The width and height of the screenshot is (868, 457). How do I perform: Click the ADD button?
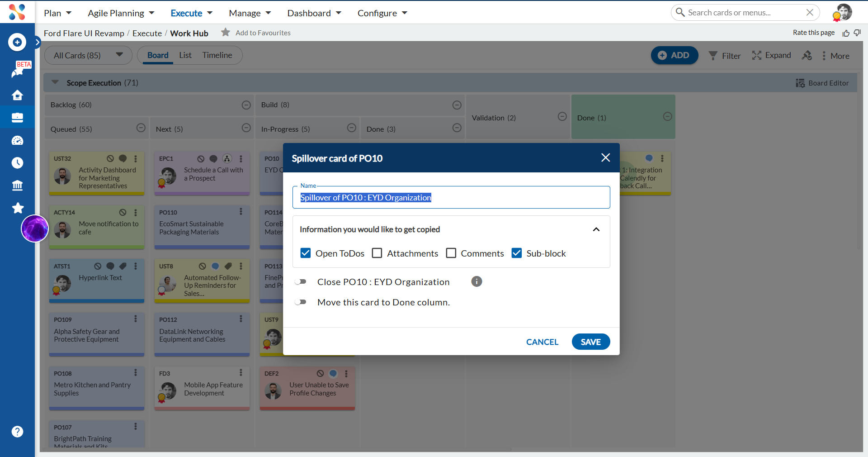click(x=674, y=55)
